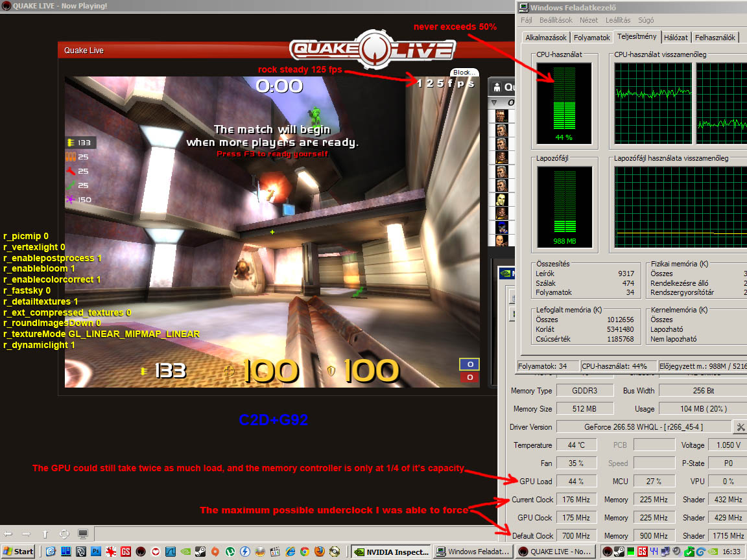747x560 pixels.
Task: Switch to Windows Feladatkezelő taskbar button
Action: pos(473,552)
